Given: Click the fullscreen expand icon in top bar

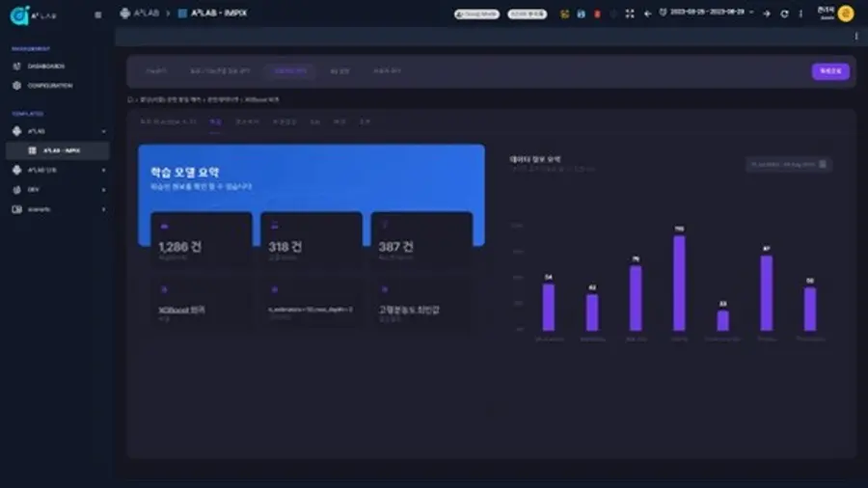Looking at the screenshot, I should [x=630, y=14].
